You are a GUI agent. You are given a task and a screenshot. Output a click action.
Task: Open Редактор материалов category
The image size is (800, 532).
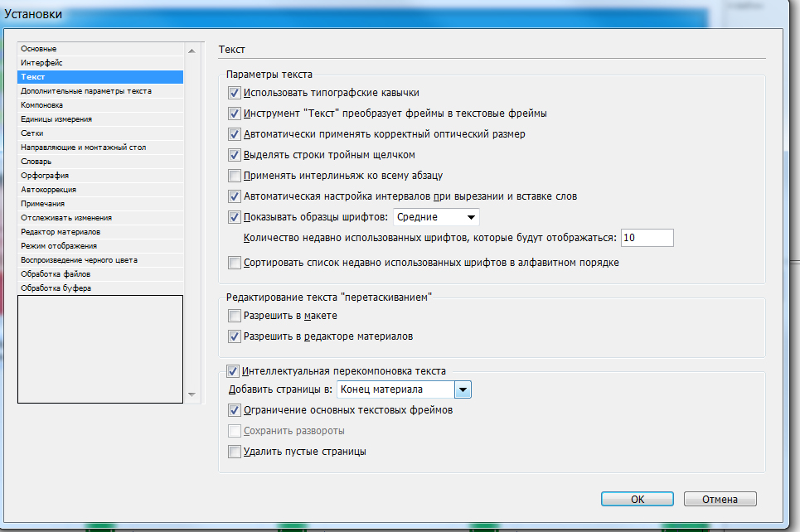[100, 231]
